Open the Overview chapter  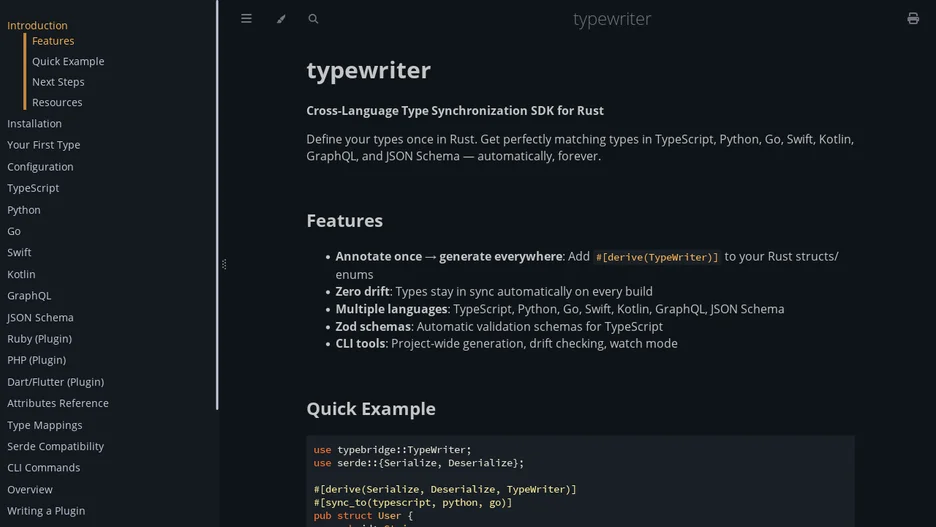tap(30, 489)
